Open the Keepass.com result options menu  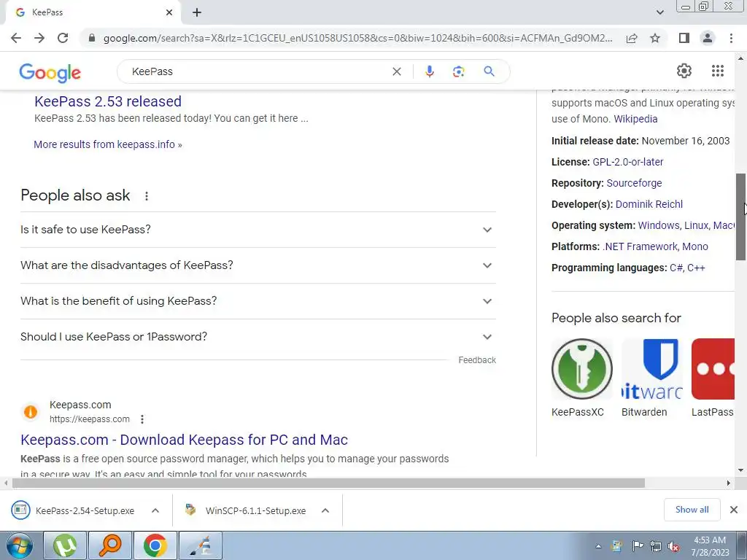coord(142,419)
